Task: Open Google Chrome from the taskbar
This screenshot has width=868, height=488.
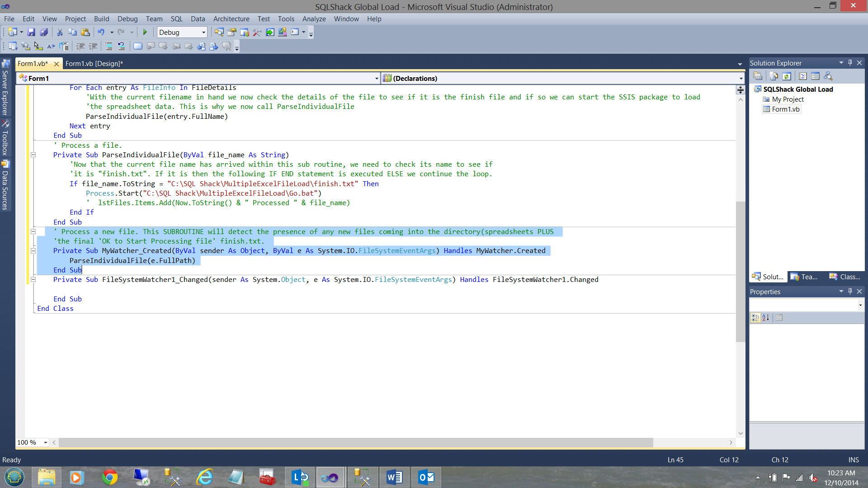Action: (x=109, y=477)
